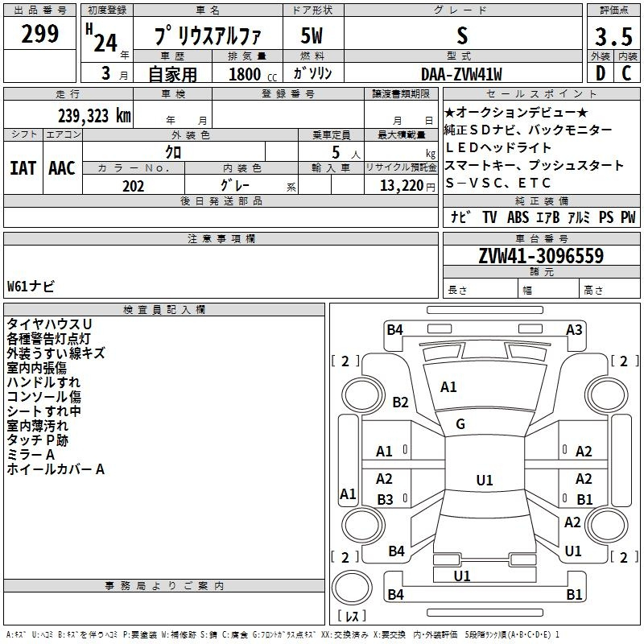Select the car name プリウスアルファ
644x644 pixels.
208,35
